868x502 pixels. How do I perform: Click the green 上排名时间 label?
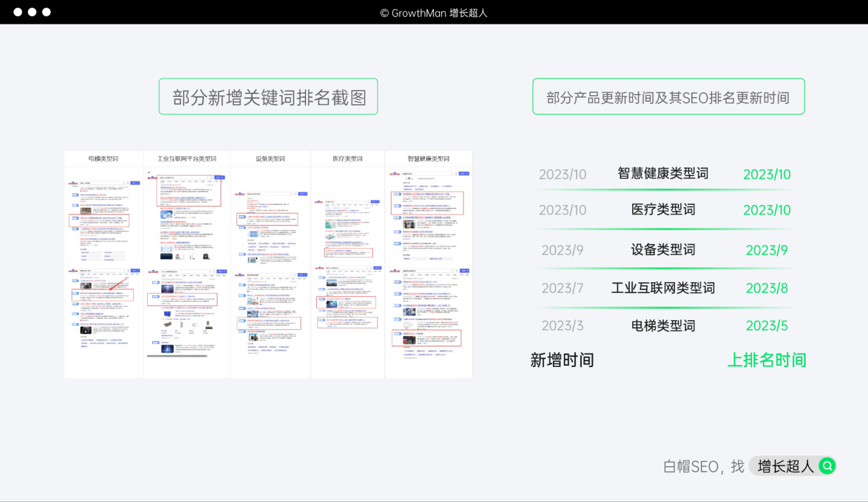pyautogui.click(x=766, y=360)
